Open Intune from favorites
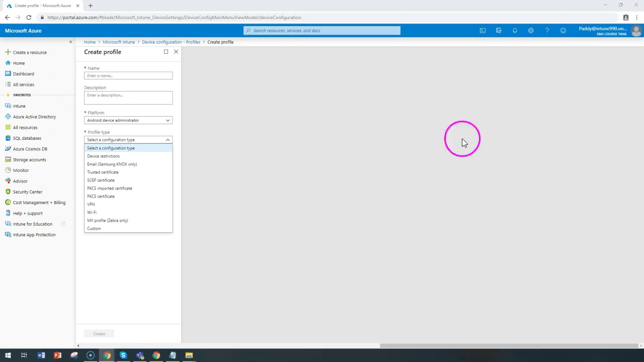Screen dimensions: 644x362 (x=19, y=106)
